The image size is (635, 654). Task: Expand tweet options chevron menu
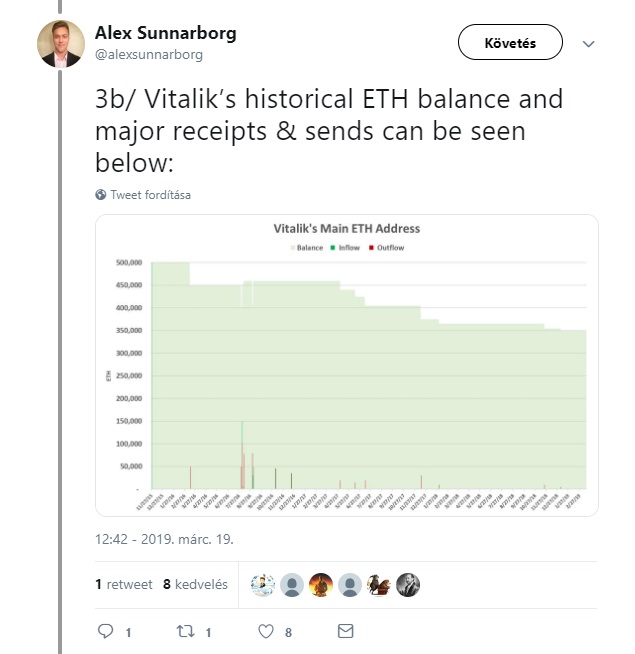pyautogui.click(x=588, y=44)
